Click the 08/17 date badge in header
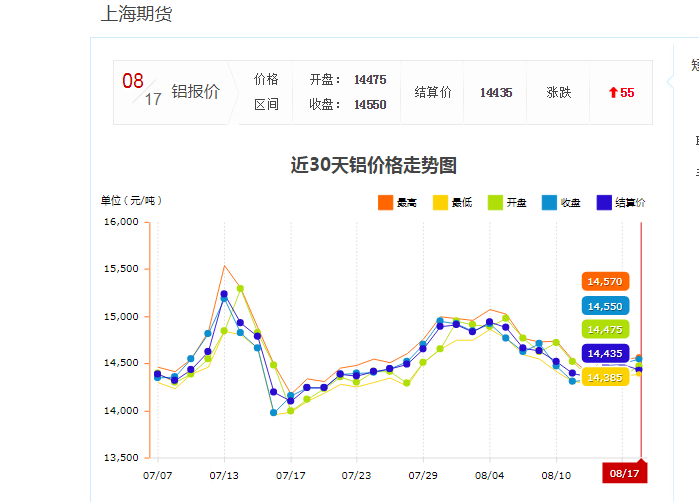This screenshot has width=699, height=502. pos(142,90)
